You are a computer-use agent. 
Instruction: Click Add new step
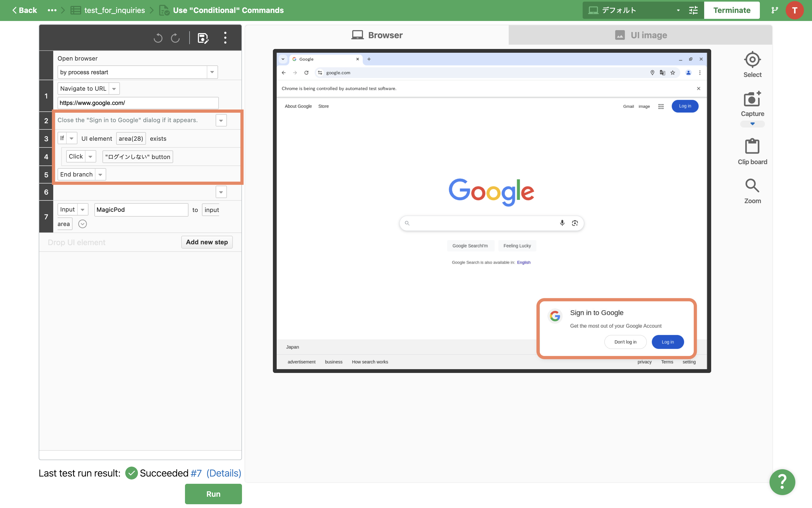(207, 242)
